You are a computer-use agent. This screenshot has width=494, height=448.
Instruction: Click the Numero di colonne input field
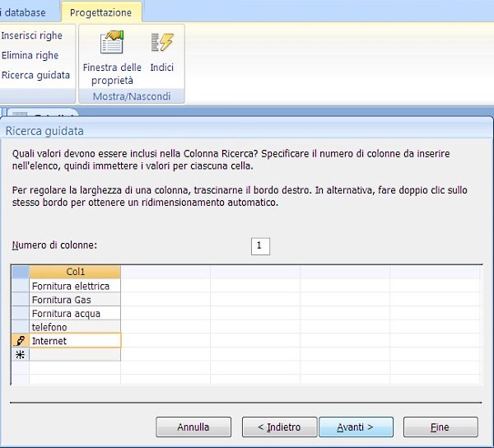pos(260,246)
